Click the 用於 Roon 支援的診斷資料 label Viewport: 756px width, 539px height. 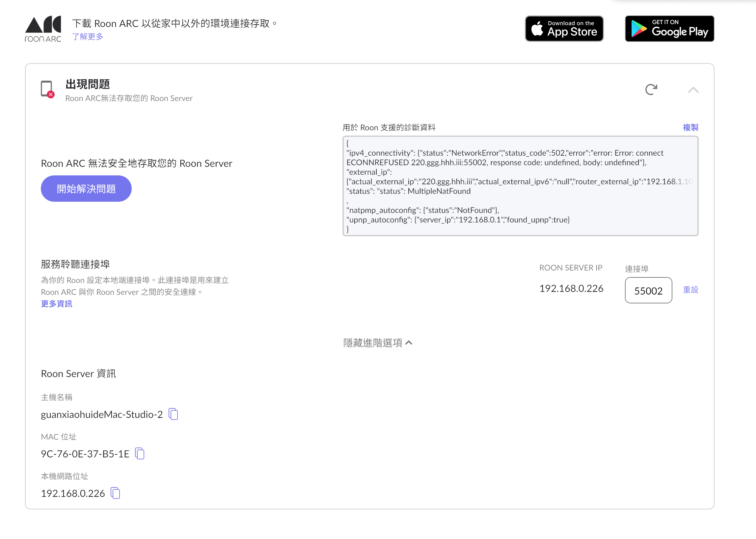[389, 127]
